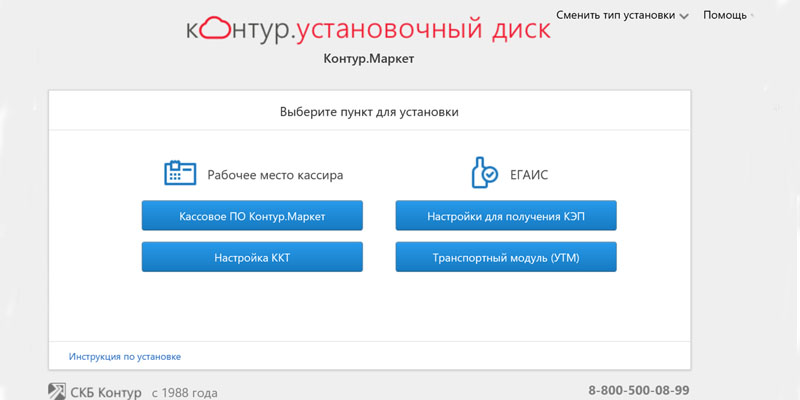The image size is (800, 400).
Task: Click the phone number 8-800-500-08-99
Action: click(x=639, y=391)
